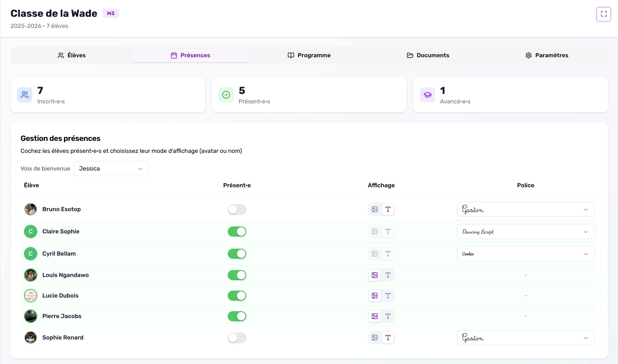Image resolution: width=618 pixels, height=364 pixels.
Task: Mark Bruno Esotop as present
Action: point(237,209)
